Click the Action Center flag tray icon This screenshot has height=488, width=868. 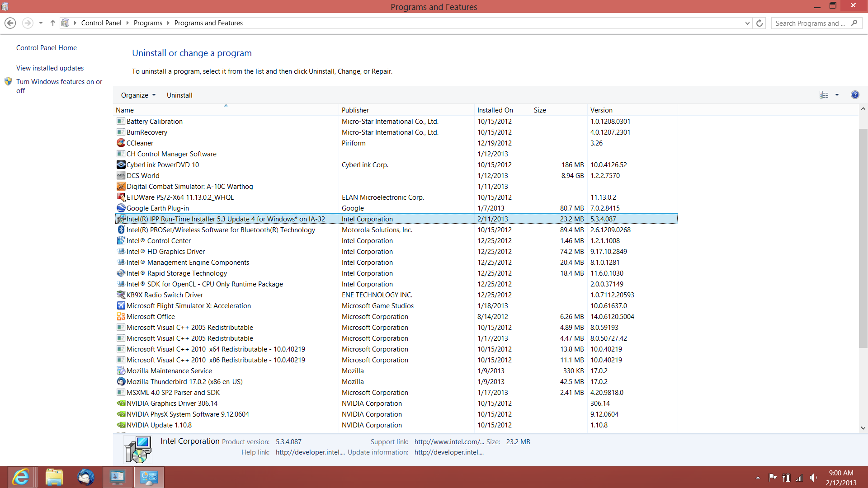(772, 478)
